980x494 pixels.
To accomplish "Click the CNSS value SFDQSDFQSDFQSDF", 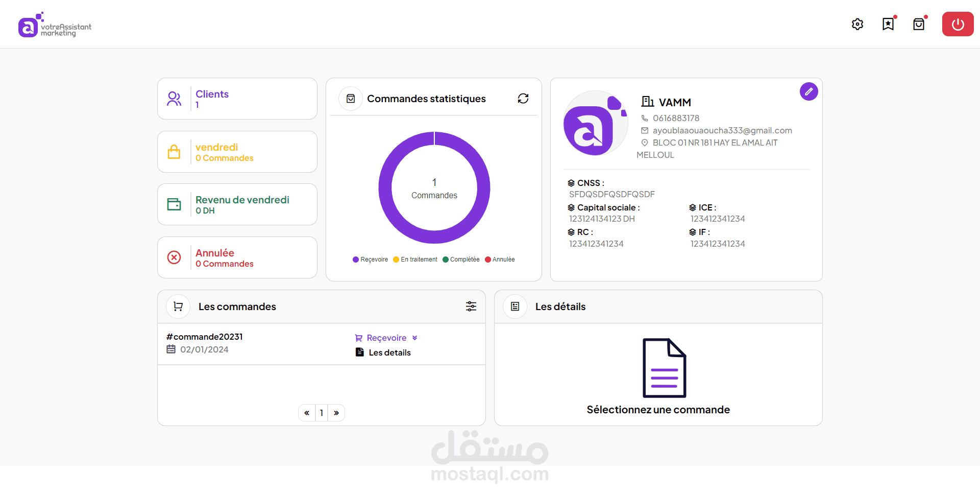I will coord(612,194).
